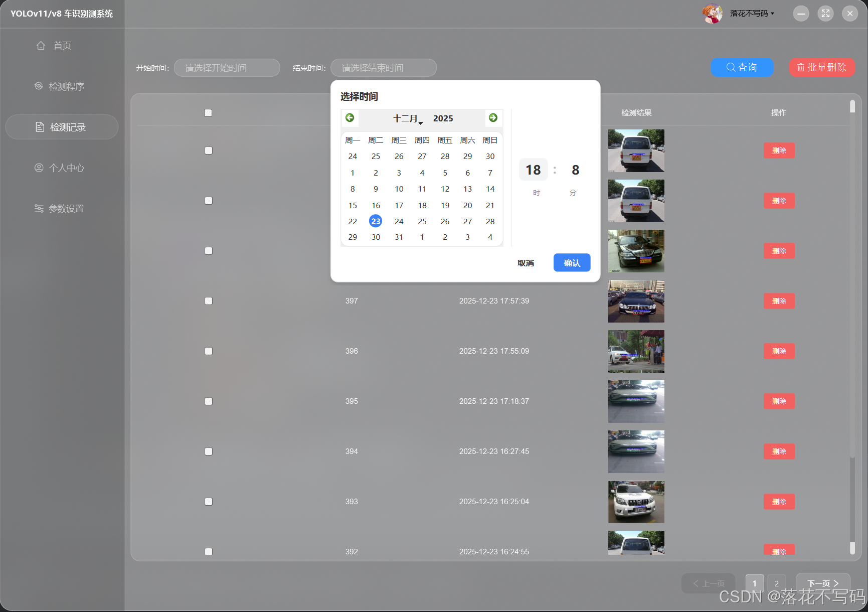
Task: Open 参数设置 in sidebar
Action: [x=62, y=208]
